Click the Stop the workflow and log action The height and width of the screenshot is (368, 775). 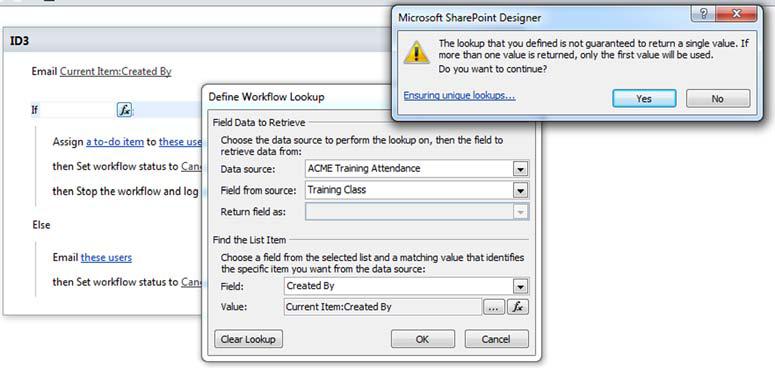pyautogui.click(x=126, y=191)
